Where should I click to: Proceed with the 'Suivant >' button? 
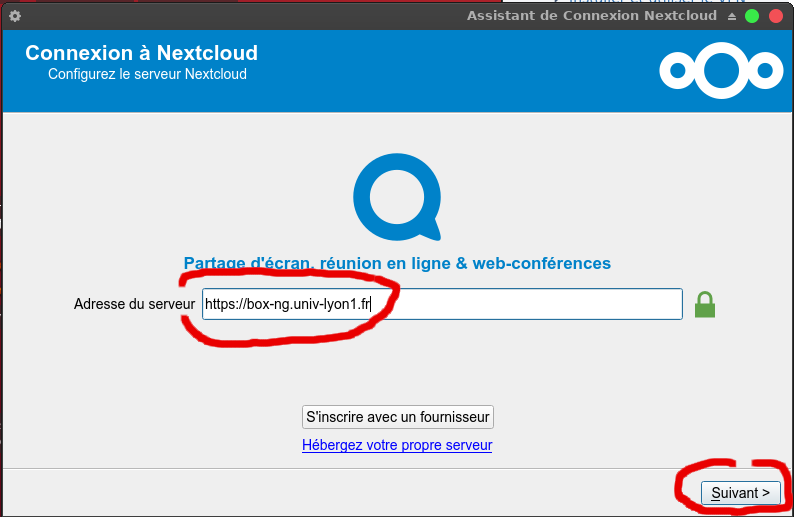(x=740, y=493)
